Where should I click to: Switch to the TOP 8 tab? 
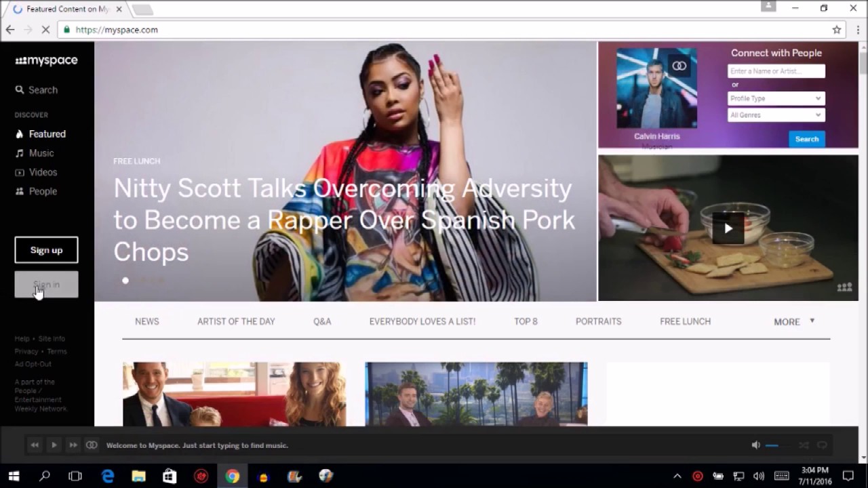click(x=526, y=321)
